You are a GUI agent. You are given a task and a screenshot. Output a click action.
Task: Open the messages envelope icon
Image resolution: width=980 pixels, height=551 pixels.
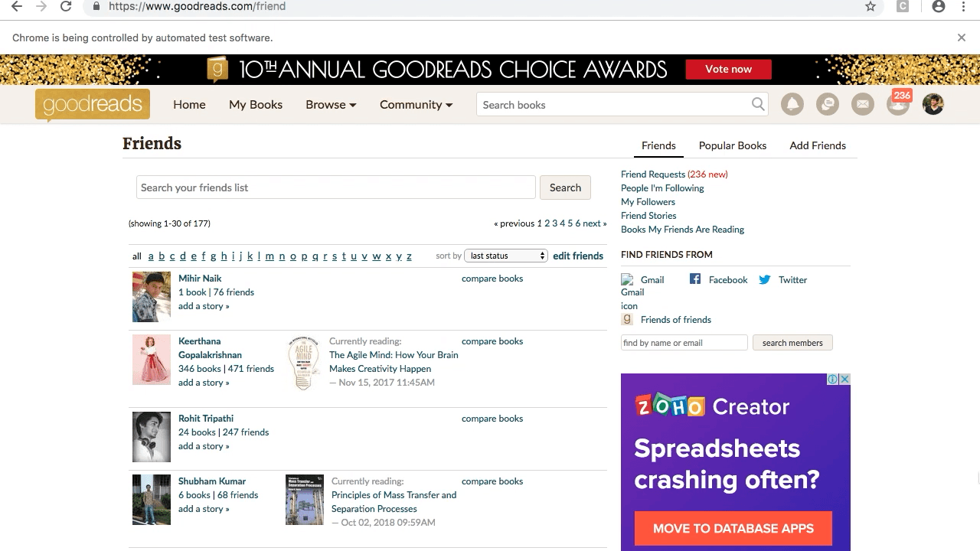click(x=863, y=104)
